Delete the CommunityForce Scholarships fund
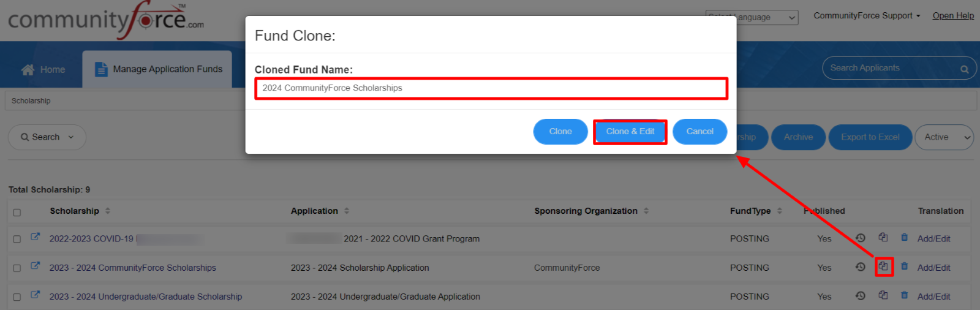Image resolution: width=980 pixels, height=310 pixels. tap(905, 266)
